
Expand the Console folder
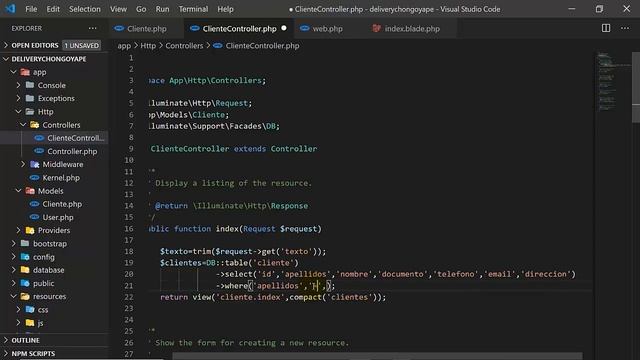tap(18, 85)
